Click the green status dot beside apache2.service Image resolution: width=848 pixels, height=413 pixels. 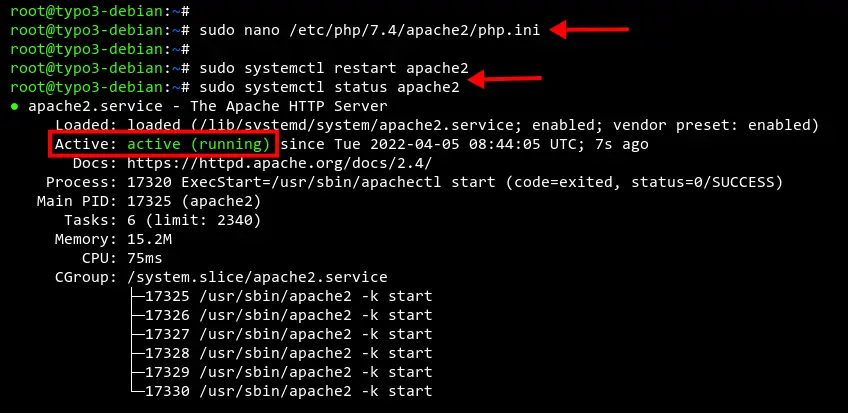[15, 106]
